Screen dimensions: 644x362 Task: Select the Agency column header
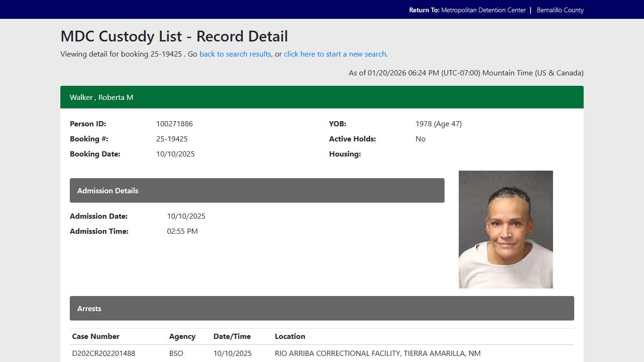tap(182, 336)
